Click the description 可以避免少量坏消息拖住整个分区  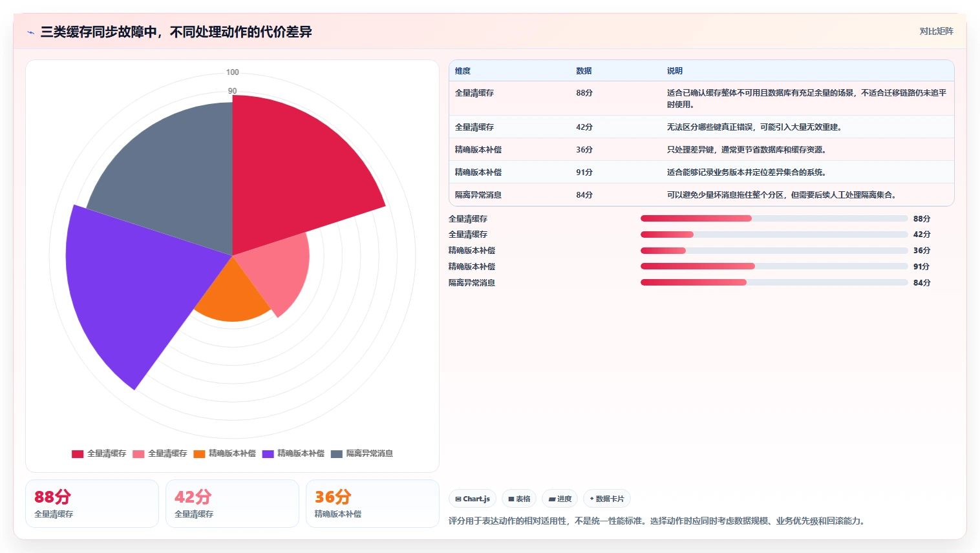(x=782, y=195)
